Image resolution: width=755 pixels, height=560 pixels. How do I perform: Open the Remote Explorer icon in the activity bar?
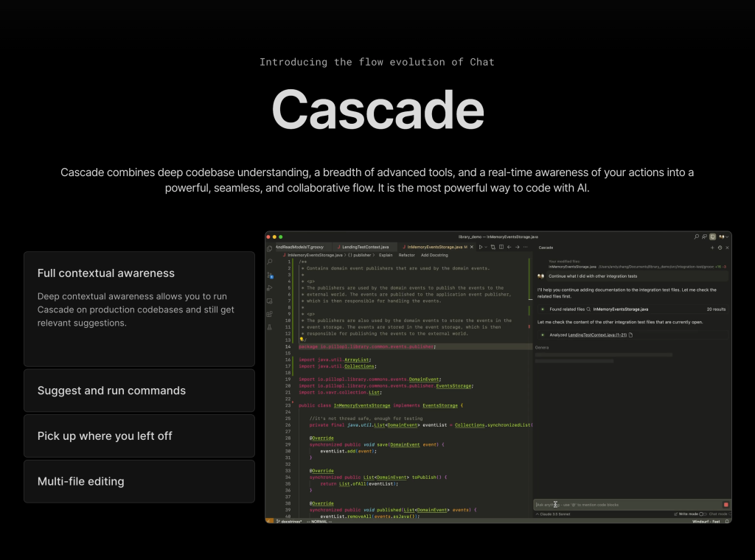tap(270, 301)
